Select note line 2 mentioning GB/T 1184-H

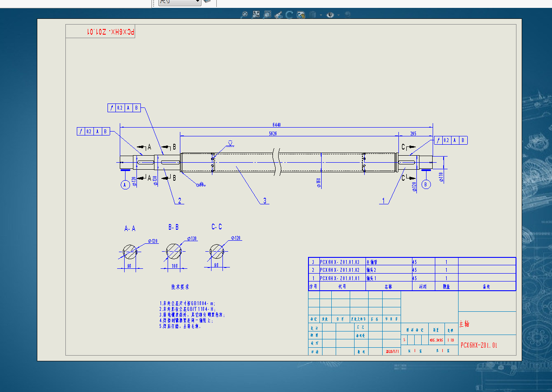[x=187, y=309]
